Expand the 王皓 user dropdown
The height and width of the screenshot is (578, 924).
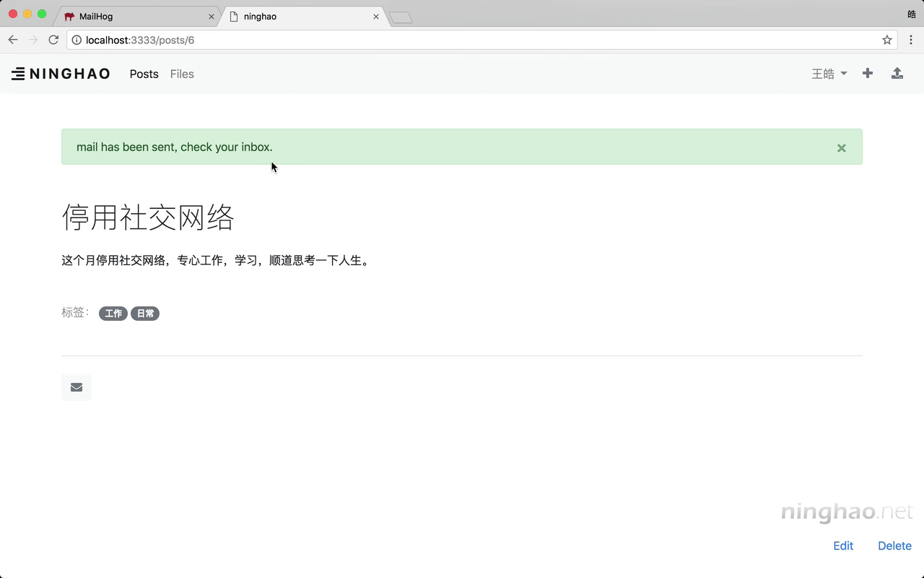tap(829, 74)
